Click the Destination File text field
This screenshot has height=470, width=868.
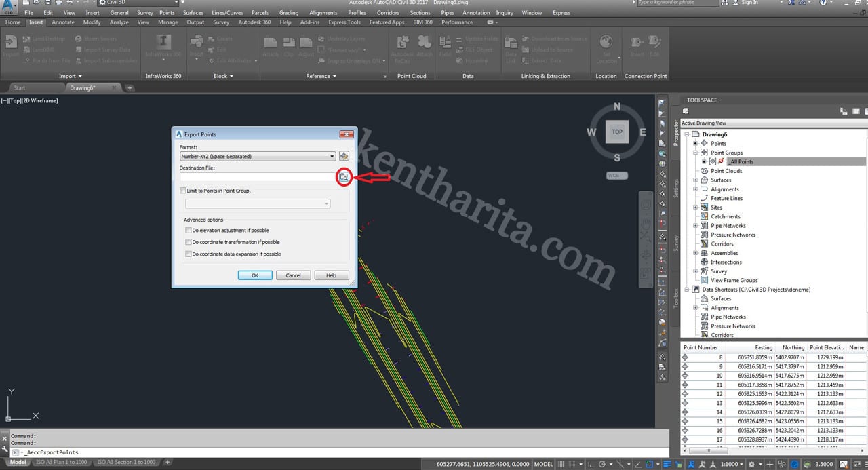tap(258, 177)
